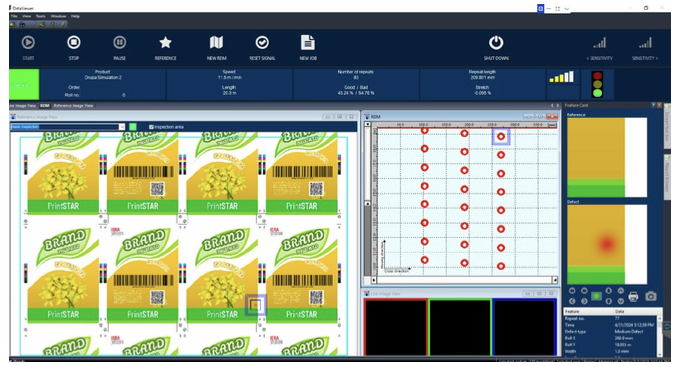The height and width of the screenshot is (367, 675).
Task: Click the up chevron circle icon in Feature Card
Action: point(620,291)
